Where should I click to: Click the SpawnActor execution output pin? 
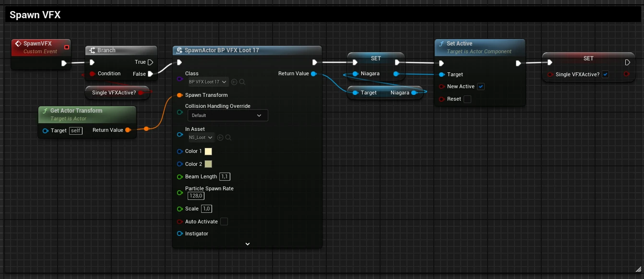tap(314, 62)
